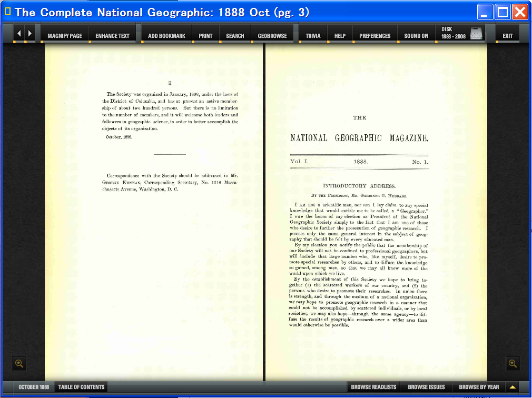Image resolution: width=532 pixels, height=398 pixels.
Task: Open Browse Issues
Action: (426, 387)
